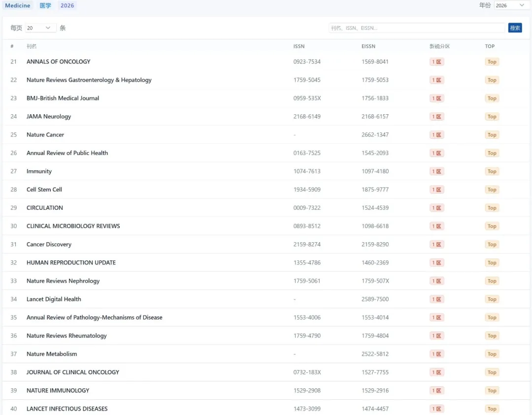Click the Top badge for JAMA Neurology
This screenshot has width=532, height=415.
click(492, 117)
